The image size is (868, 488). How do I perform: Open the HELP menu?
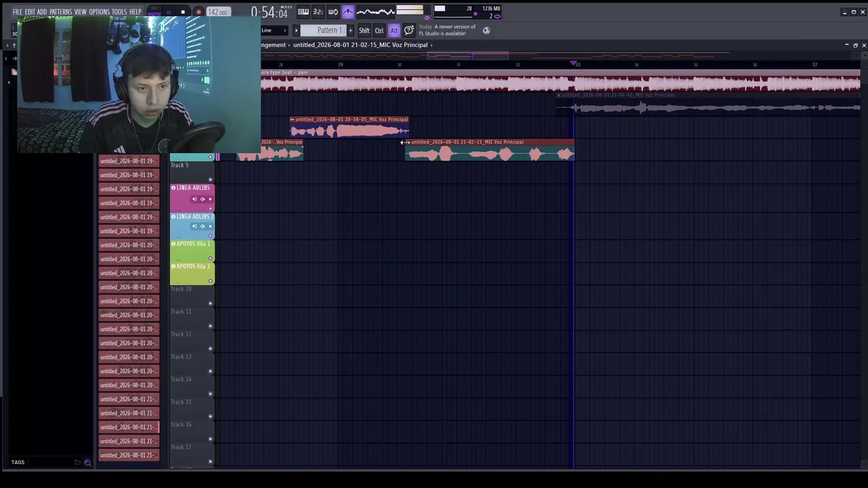[x=136, y=12]
